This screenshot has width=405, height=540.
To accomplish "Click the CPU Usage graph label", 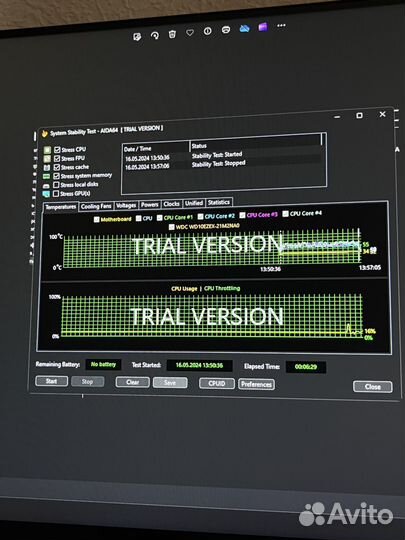I will 184,289.
